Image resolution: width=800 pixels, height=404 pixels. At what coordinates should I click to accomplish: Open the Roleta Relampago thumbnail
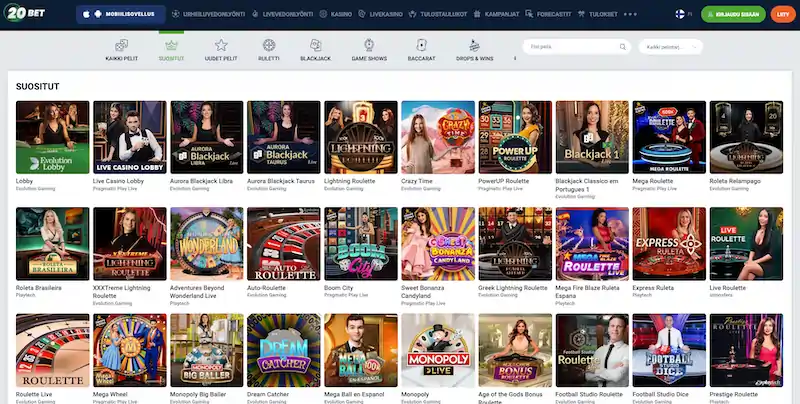(x=746, y=137)
